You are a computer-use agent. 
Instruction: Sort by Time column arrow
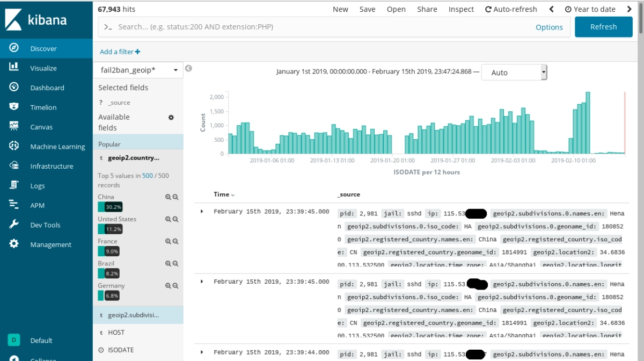coord(233,195)
